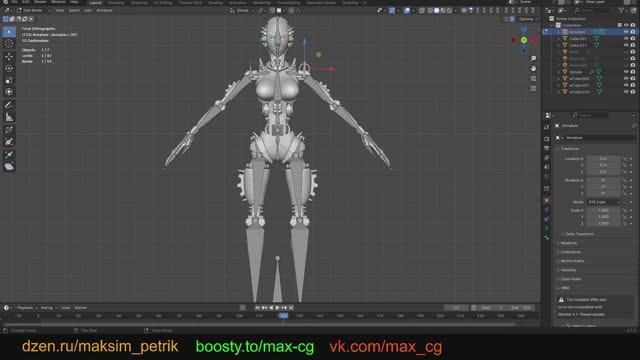Select the Transform tool
The height and width of the screenshot is (360, 640).
[9, 92]
